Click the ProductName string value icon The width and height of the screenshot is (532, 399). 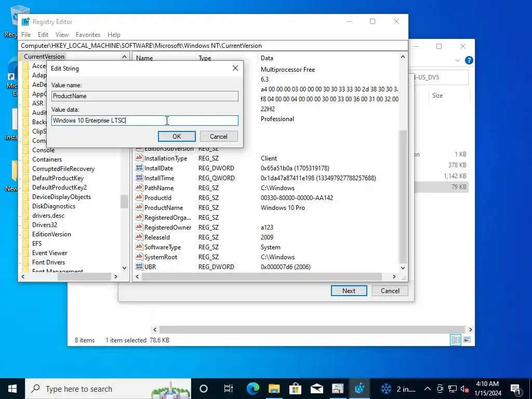[139, 207]
